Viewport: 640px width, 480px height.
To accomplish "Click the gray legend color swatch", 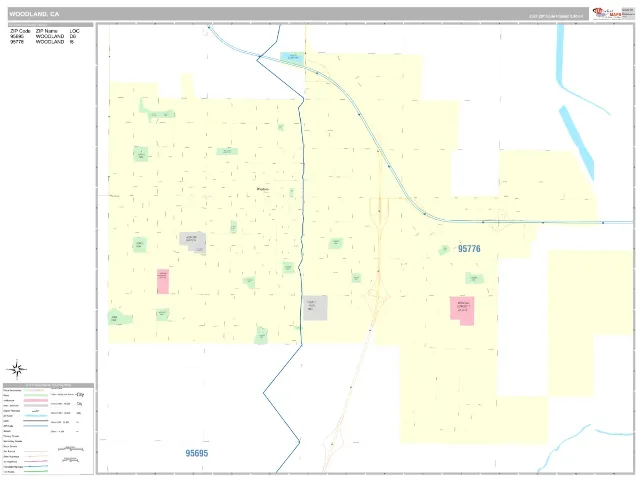I will [36, 405].
